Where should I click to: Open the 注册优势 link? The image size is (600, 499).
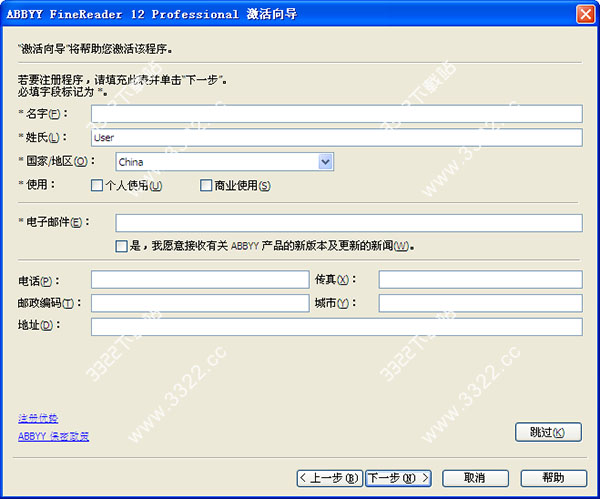38,418
